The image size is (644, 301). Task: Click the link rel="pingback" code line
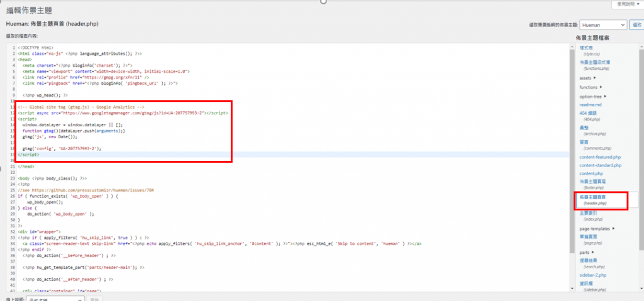100,83
